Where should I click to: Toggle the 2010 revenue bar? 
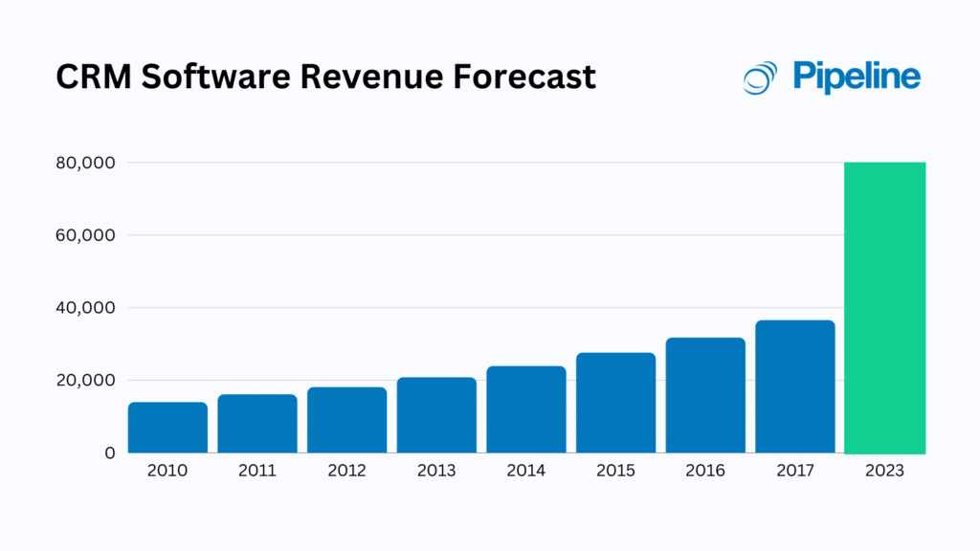click(x=167, y=426)
